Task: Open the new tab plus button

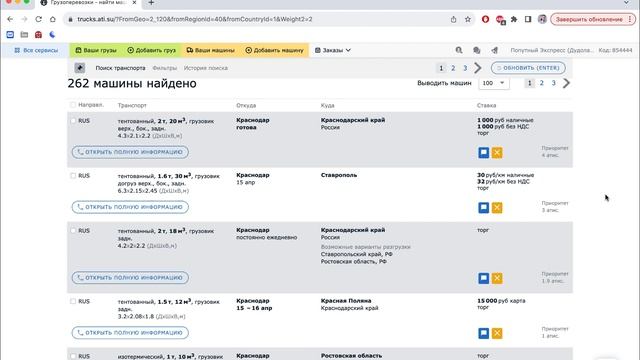Action: click(151, 3)
